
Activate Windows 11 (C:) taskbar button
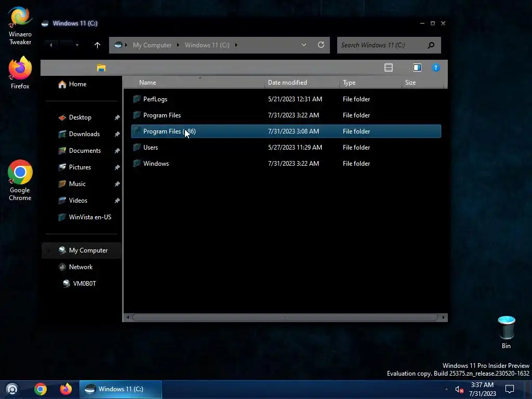pyautogui.click(x=121, y=389)
